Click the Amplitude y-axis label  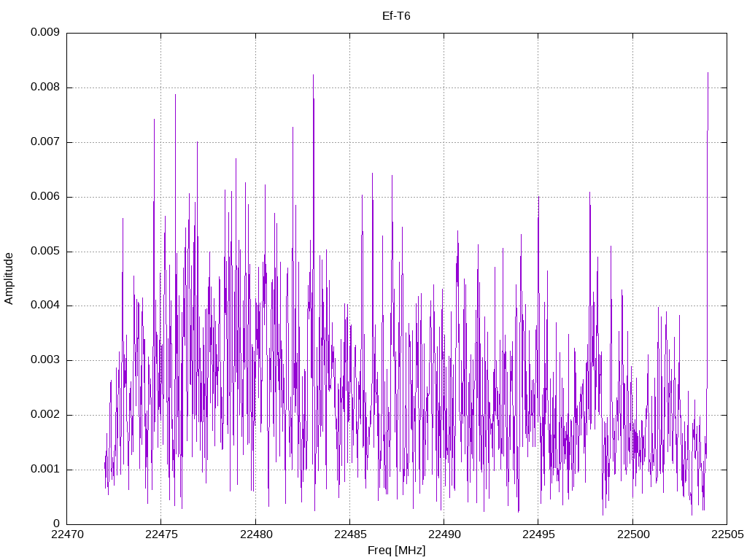[9, 279]
